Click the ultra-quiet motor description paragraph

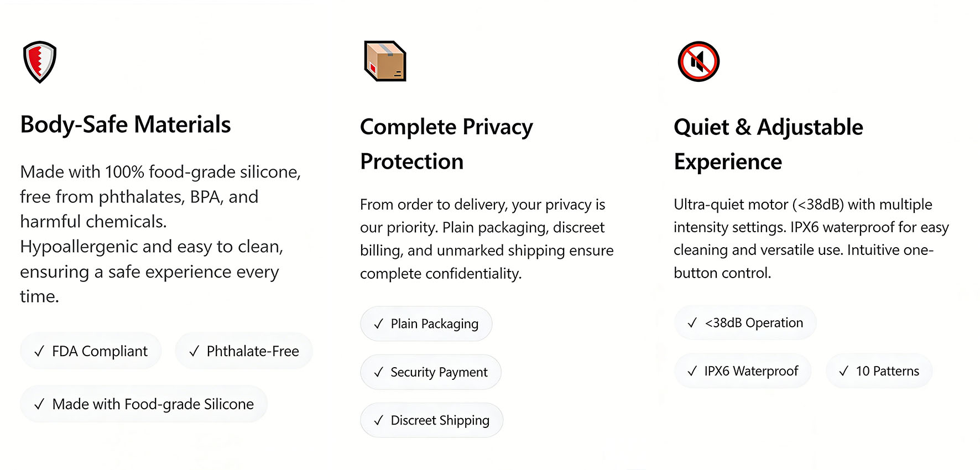click(811, 238)
